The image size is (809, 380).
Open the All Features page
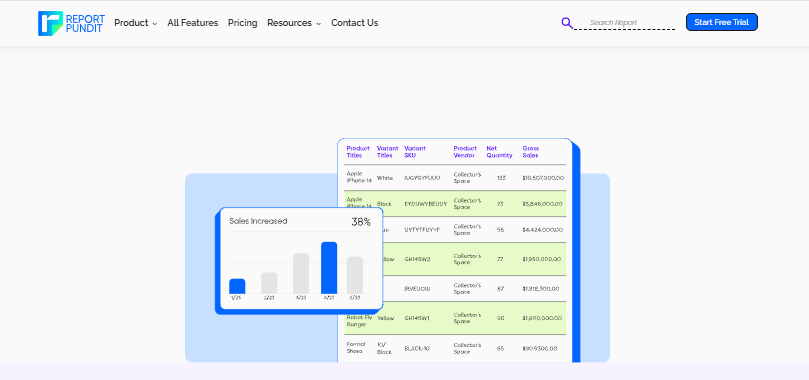192,23
